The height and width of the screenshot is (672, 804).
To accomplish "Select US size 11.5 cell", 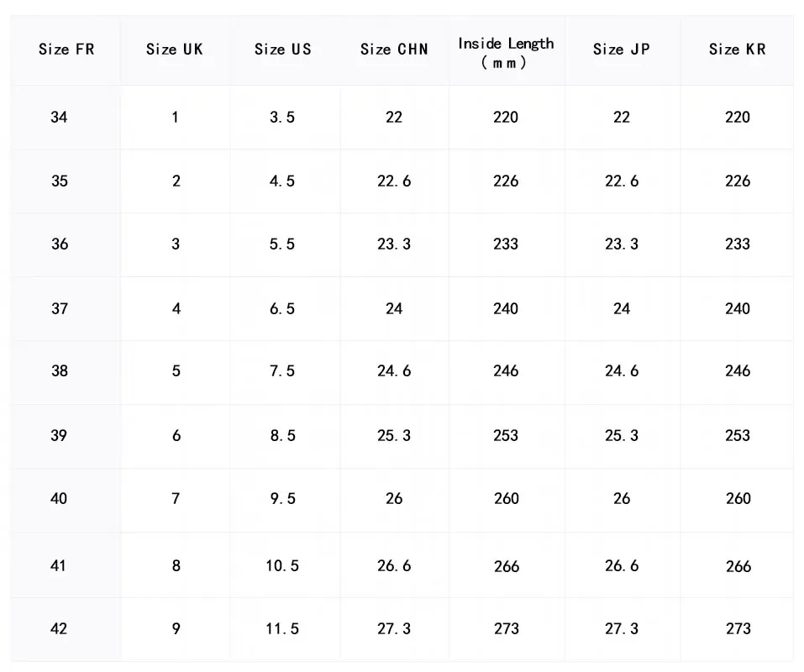I will click(x=282, y=629).
